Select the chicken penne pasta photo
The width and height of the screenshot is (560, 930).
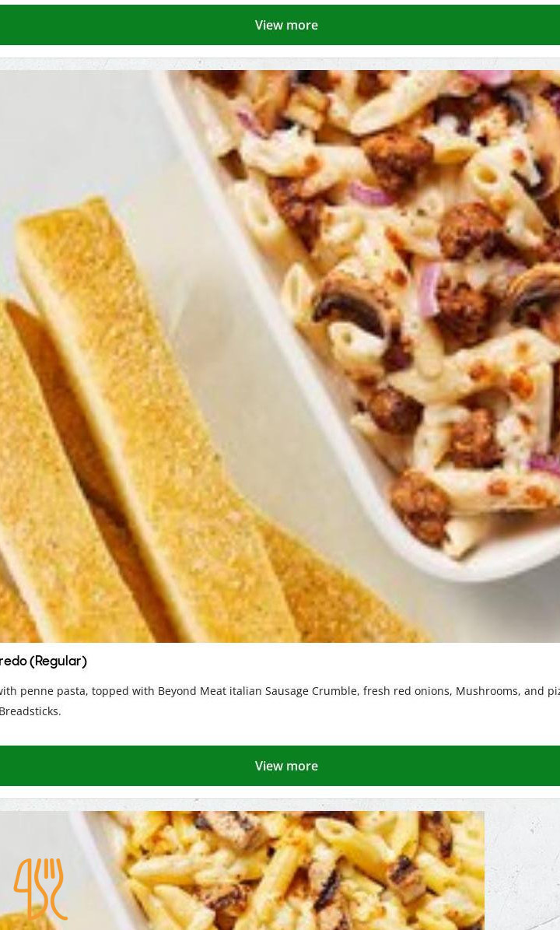click(x=242, y=870)
